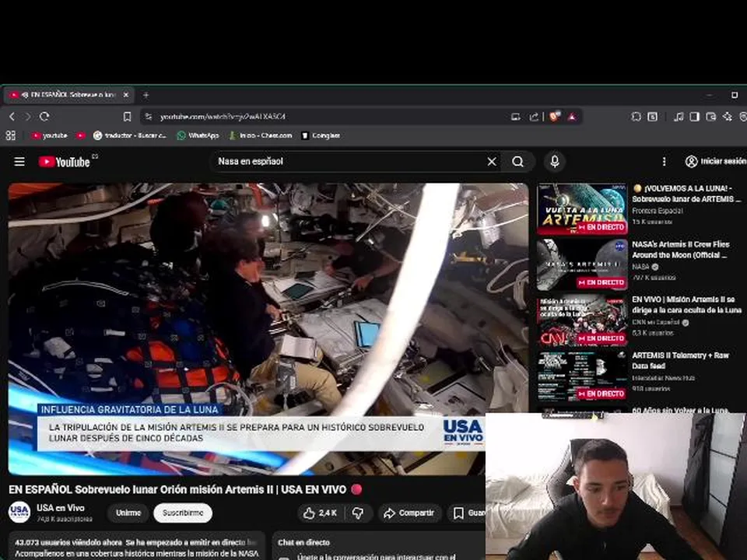Open the unlabeled YouTube icon bookmark
The image size is (747, 560).
[81, 135]
